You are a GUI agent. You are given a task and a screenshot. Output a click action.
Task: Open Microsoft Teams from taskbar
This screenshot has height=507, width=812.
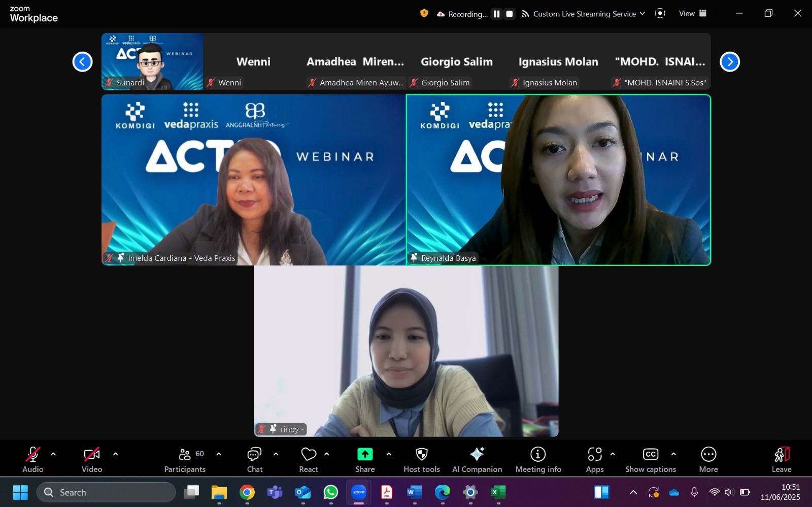(275, 492)
